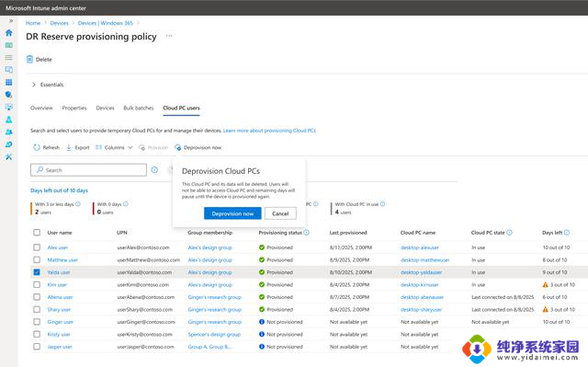Select the Alex user row checkbox
Screen dimensions: 588x367
[37, 247]
